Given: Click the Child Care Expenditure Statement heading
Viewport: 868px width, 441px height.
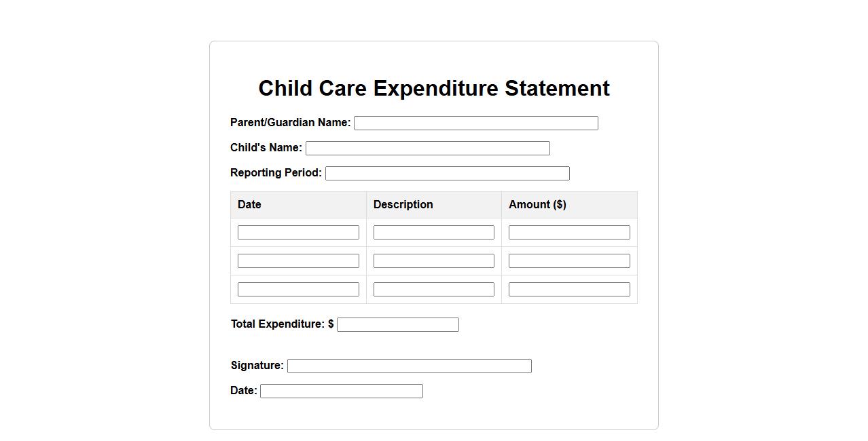Looking at the screenshot, I should pyautogui.click(x=434, y=88).
